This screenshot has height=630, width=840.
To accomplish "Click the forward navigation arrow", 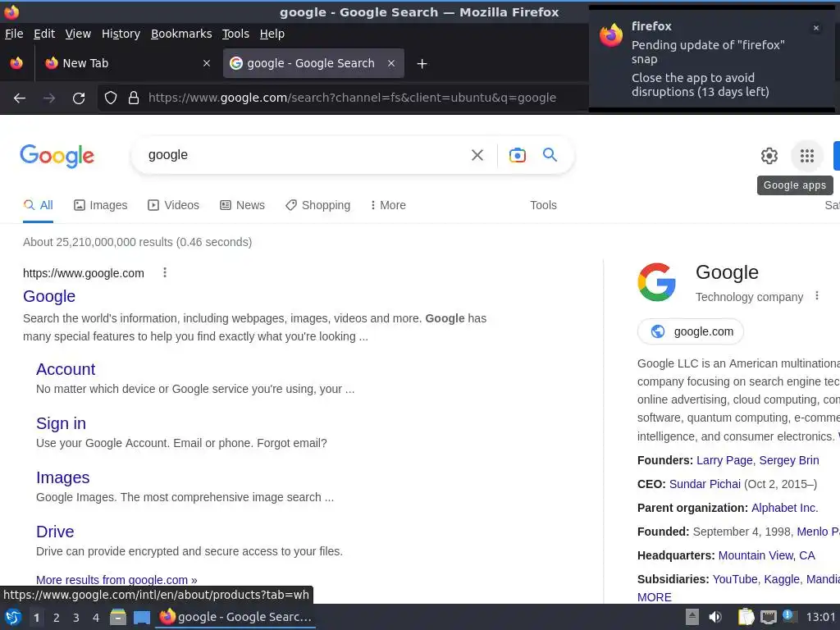I will tap(49, 98).
